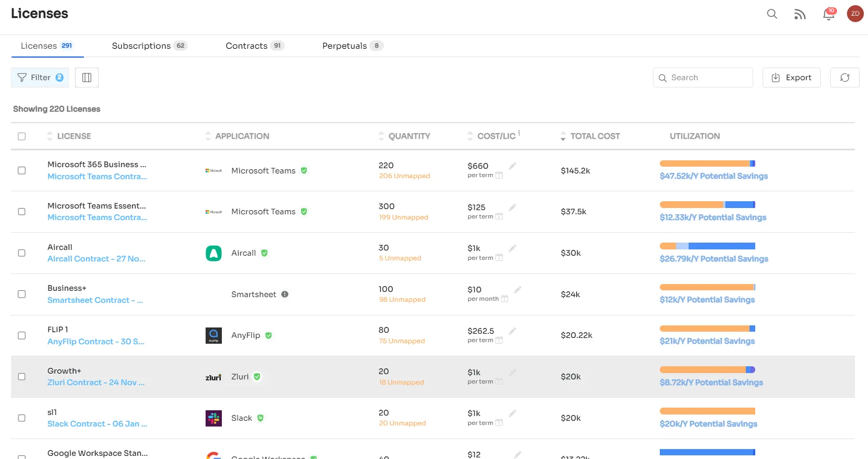Click calendar icon beside $660 per term
This screenshot has height=459, width=868.
point(499,176)
